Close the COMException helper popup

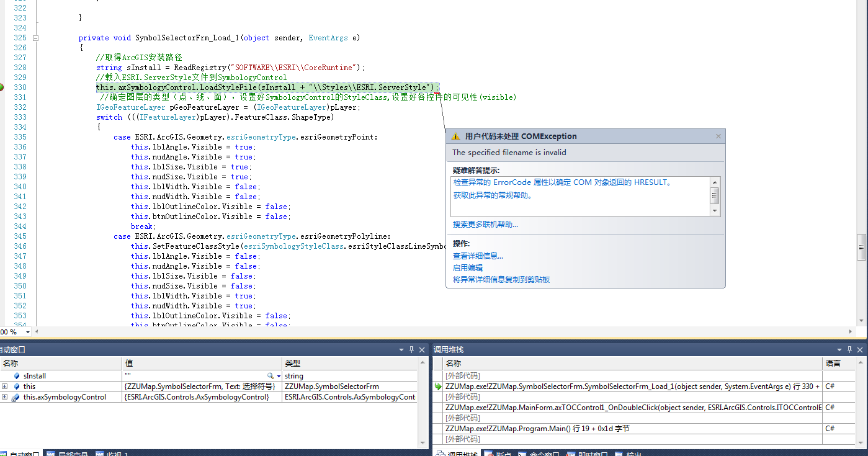pyautogui.click(x=718, y=136)
